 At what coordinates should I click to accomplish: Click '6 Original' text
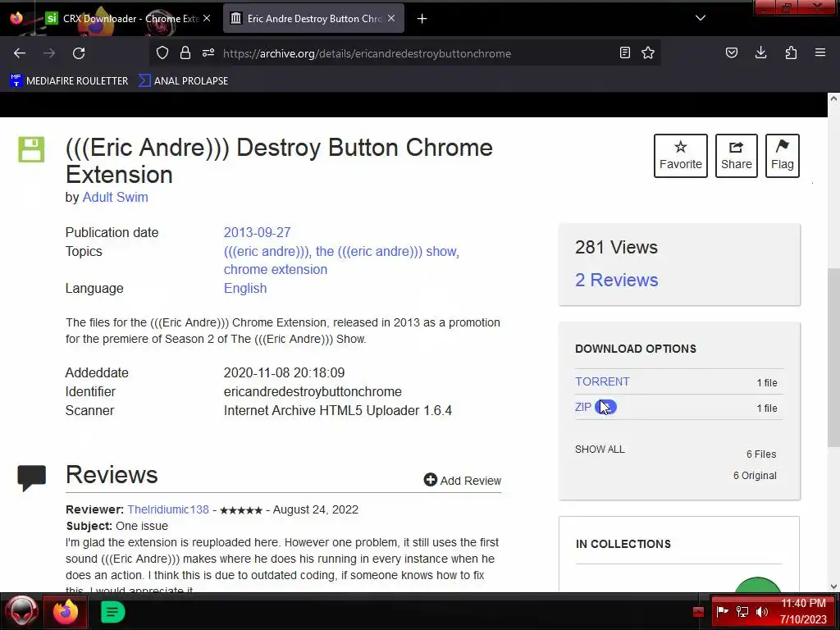click(755, 476)
